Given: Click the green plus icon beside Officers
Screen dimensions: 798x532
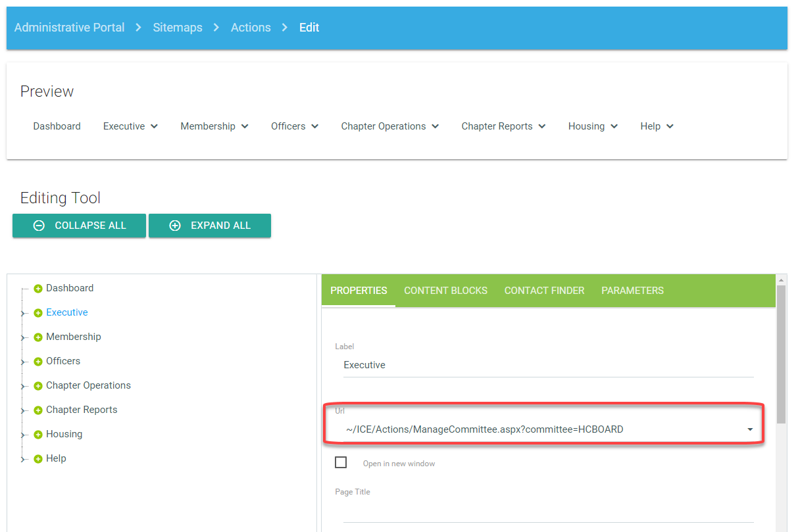Looking at the screenshot, I should pyautogui.click(x=38, y=362).
